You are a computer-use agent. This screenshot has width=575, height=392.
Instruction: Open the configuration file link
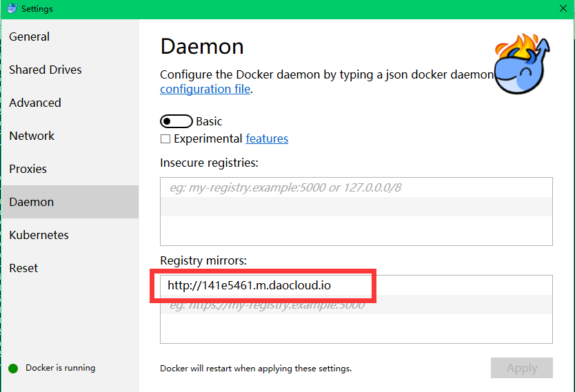(205, 89)
